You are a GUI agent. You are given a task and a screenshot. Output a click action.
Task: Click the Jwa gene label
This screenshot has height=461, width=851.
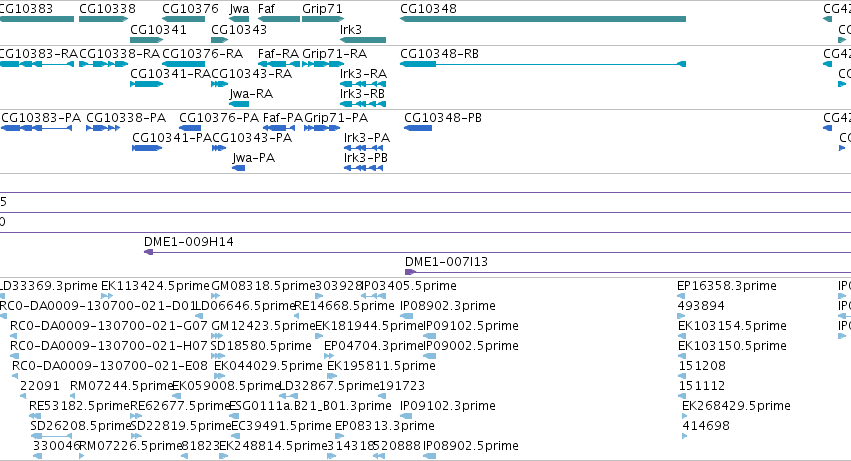pos(239,9)
